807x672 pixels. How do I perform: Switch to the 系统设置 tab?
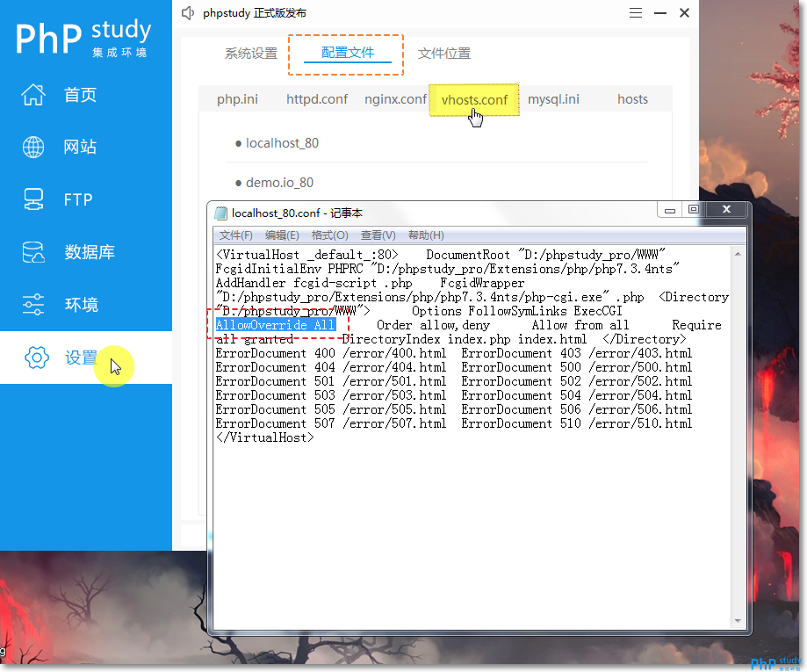click(251, 53)
